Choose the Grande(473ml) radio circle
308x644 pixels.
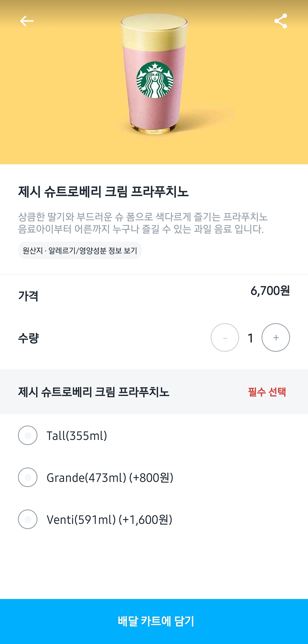tap(28, 477)
